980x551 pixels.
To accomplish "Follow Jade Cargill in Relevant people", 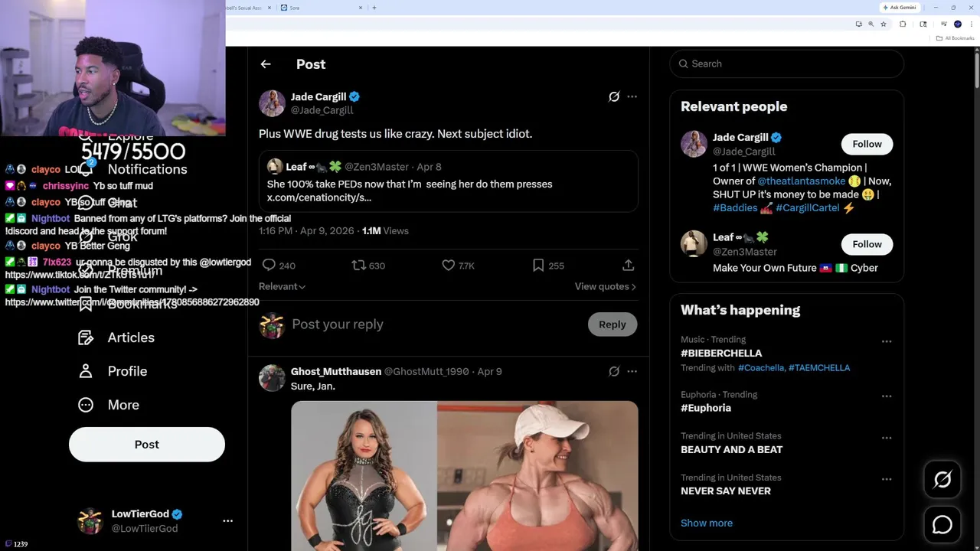I will click(867, 144).
